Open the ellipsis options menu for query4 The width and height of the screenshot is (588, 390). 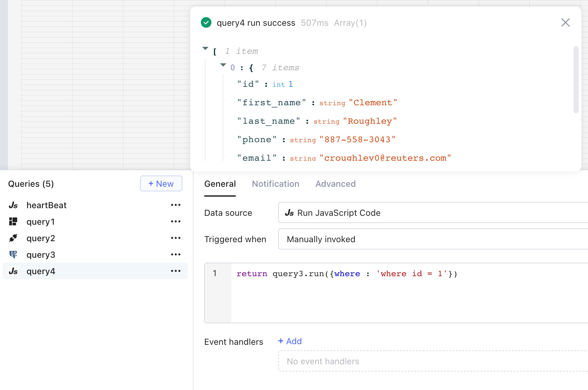click(176, 271)
